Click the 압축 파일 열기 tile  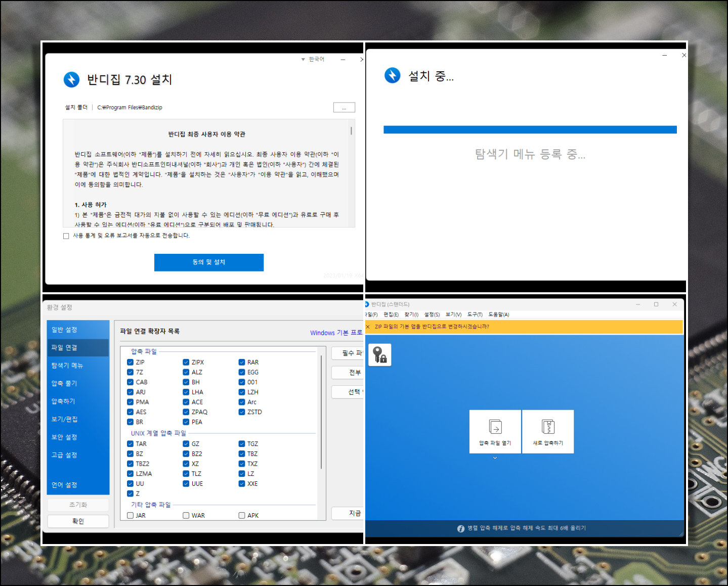[x=495, y=431]
